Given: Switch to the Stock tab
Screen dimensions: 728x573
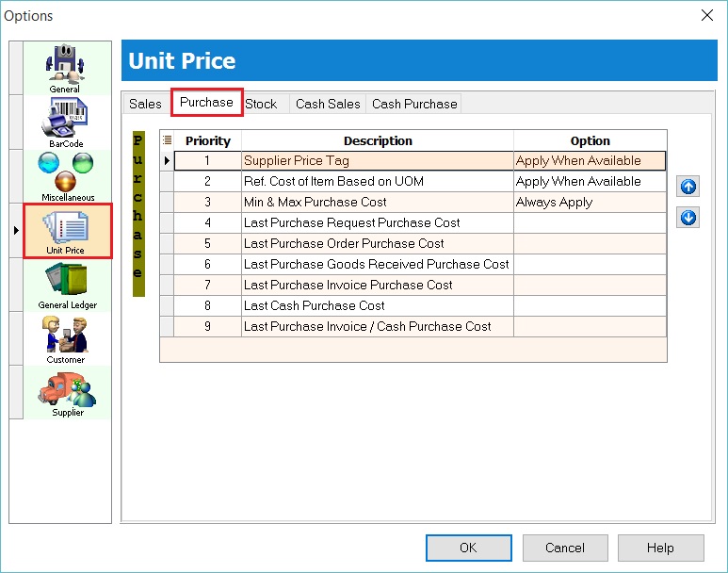Looking at the screenshot, I should (x=261, y=104).
